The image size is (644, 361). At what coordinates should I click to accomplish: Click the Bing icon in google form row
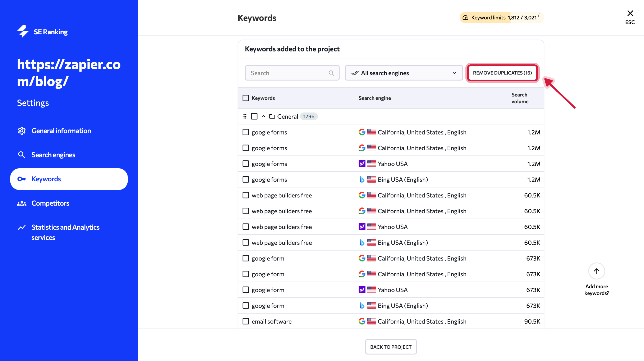[x=362, y=305]
